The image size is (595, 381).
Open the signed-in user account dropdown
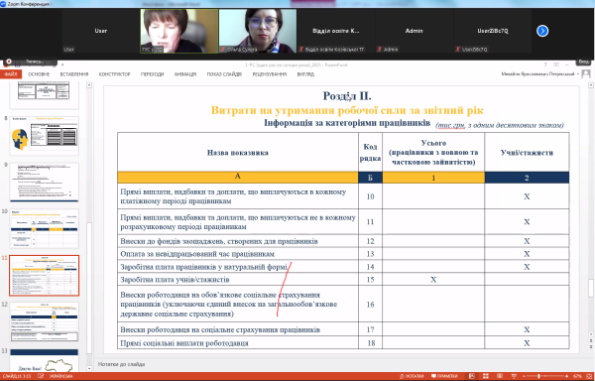[539, 74]
